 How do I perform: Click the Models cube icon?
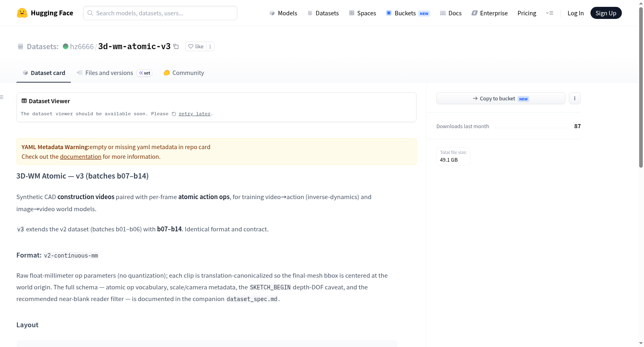(x=272, y=13)
